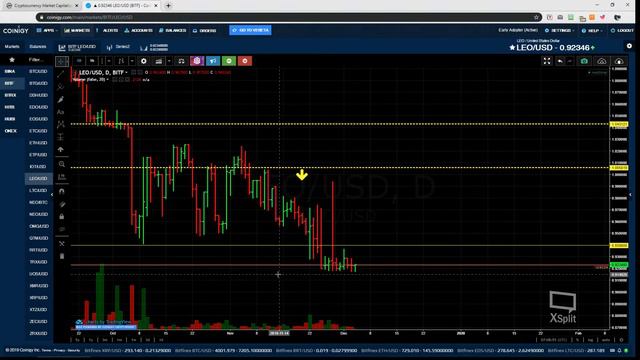The width and height of the screenshot is (640, 360).
Task: Toggle favorite star next to LEO/USD title
Action: point(512,48)
